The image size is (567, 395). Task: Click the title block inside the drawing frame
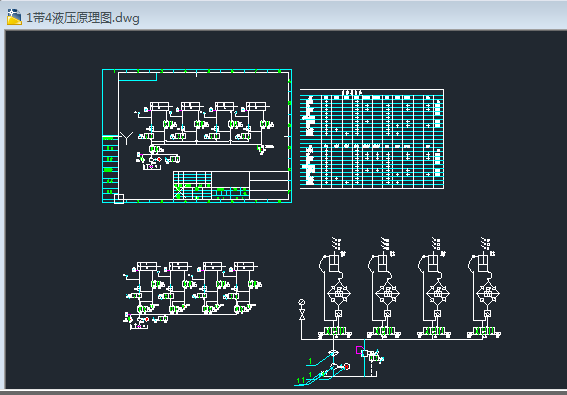pyautogui.click(x=231, y=185)
